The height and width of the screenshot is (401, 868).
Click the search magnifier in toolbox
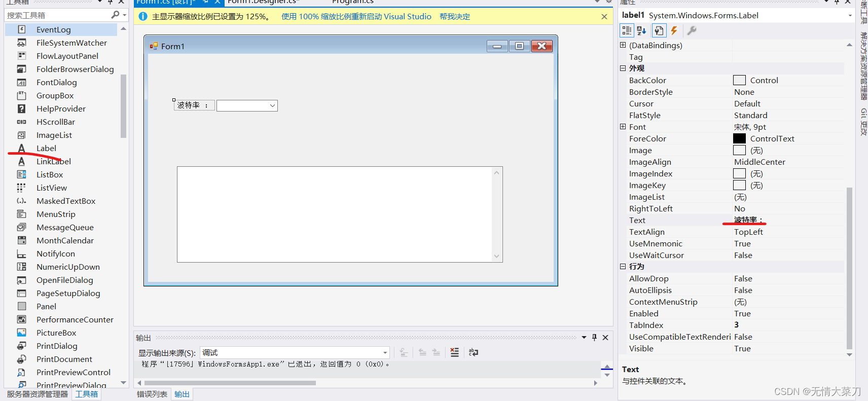tap(115, 15)
